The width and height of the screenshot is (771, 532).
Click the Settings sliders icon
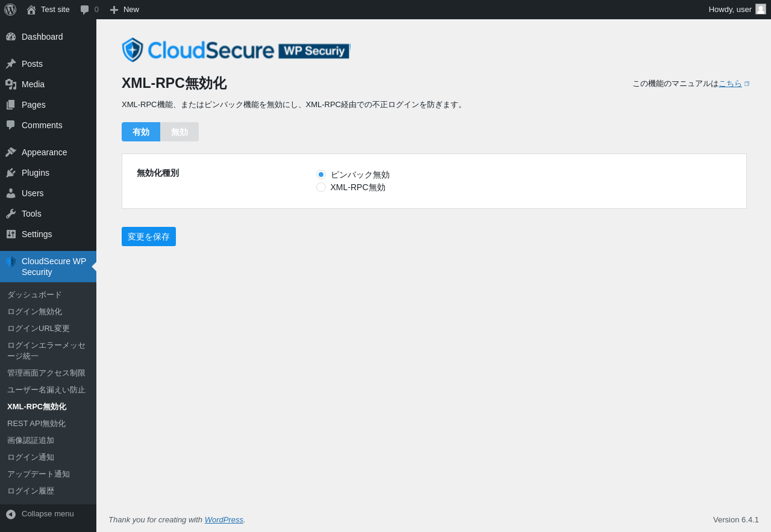coord(11,234)
